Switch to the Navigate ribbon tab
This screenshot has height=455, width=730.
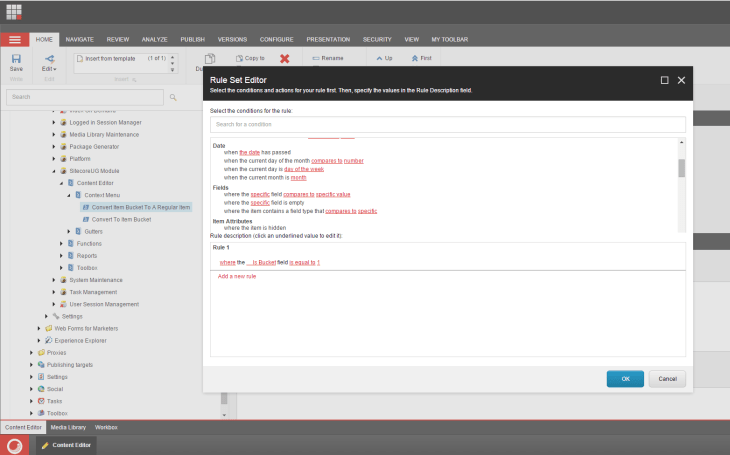[79, 39]
